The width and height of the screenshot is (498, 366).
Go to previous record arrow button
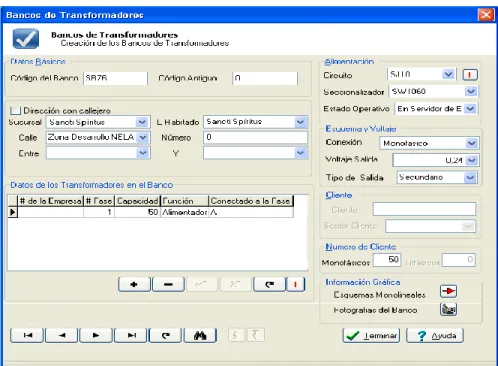(x=62, y=335)
